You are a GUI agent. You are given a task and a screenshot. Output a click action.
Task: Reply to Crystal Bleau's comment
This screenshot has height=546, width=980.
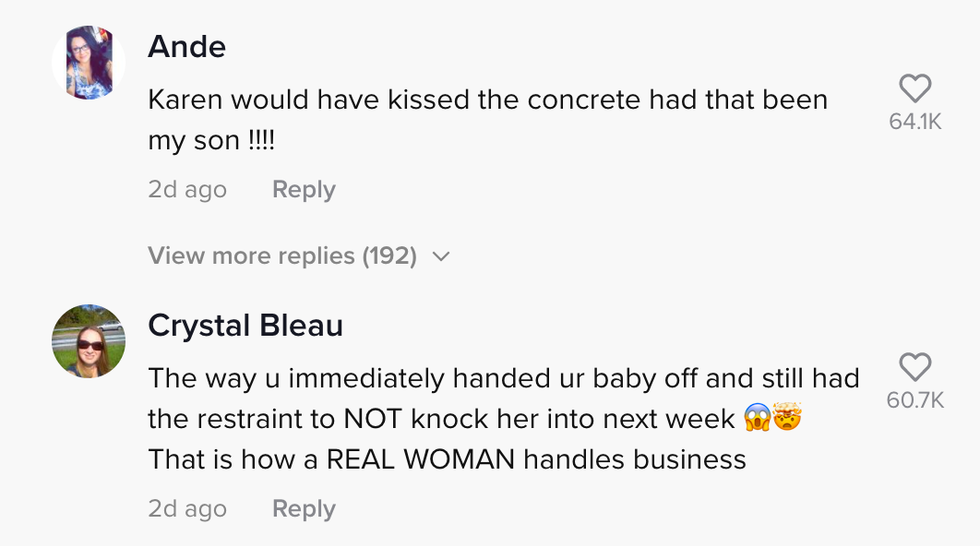coord(303,509)
